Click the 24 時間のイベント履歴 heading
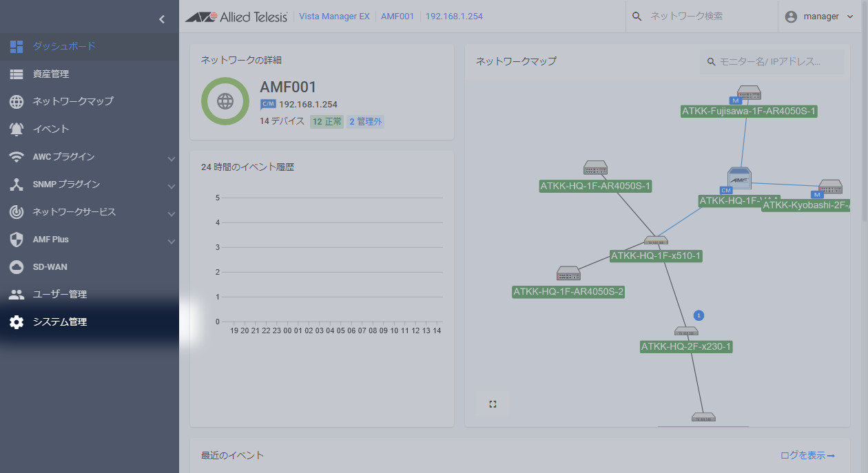Image resolution: width=868 pixels, height=473 pixels. [247, 167]
